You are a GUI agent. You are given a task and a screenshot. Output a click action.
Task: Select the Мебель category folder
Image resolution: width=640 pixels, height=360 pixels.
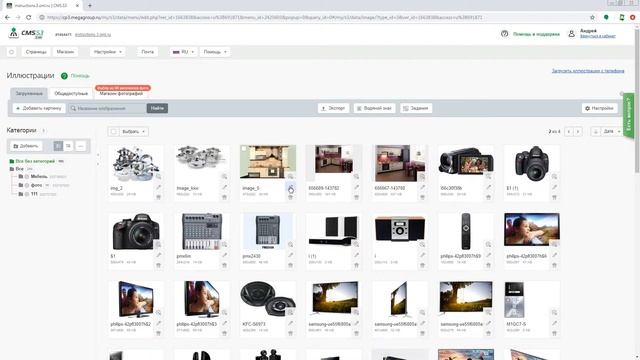coord(39,177)
